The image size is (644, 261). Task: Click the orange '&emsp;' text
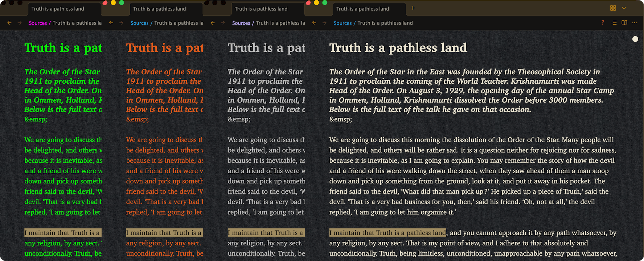pos(137,119)
